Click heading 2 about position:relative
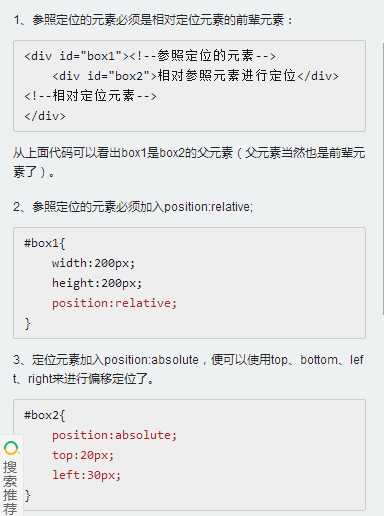Screen dimensions: 384x516 point(133,207)
